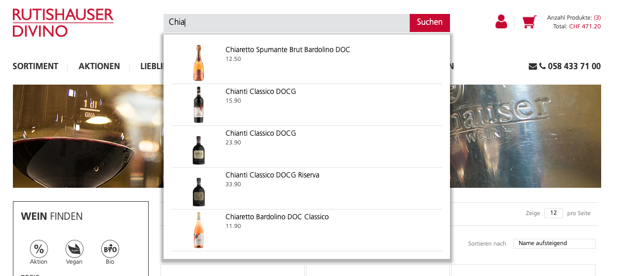The image size is (644, 276).
Task: Open the Sortieren nach dropdown
Action: click(x=554, y=243)
